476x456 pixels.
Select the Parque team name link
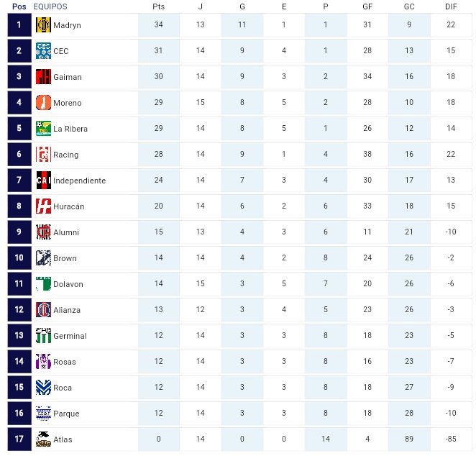(66, 414)
